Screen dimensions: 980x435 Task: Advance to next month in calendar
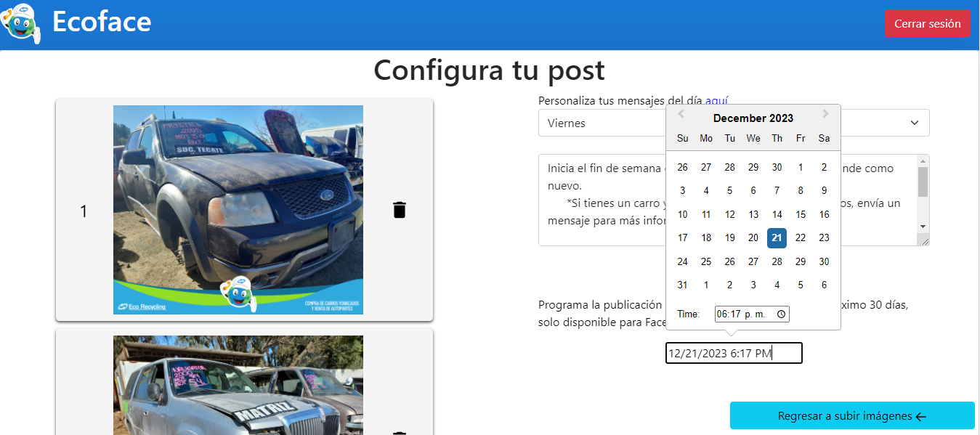[x=825, y=114]
